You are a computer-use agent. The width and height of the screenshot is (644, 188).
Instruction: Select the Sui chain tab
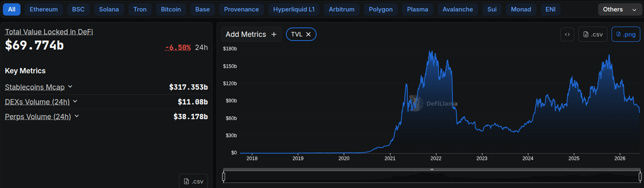point(492,9)
